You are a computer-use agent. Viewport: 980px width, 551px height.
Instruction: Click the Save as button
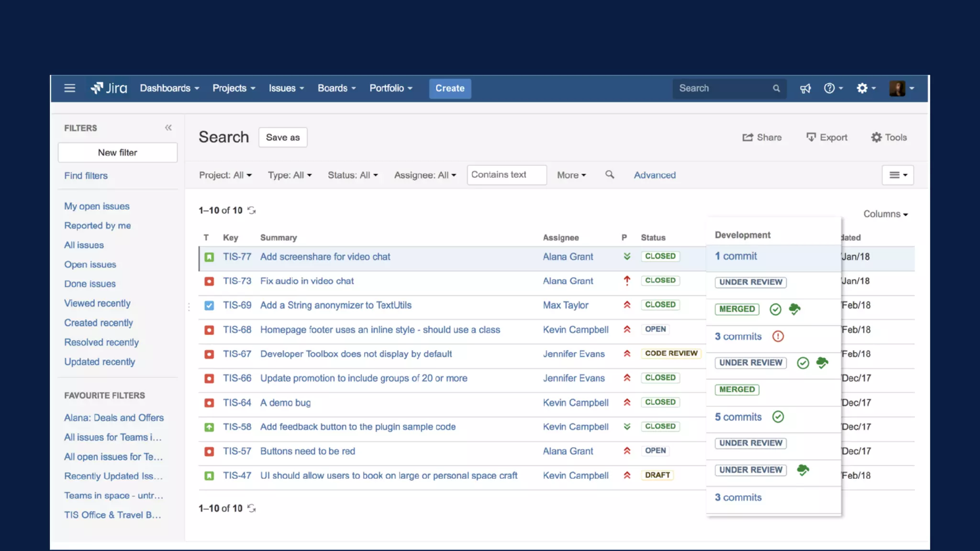(x=283, y=137)
